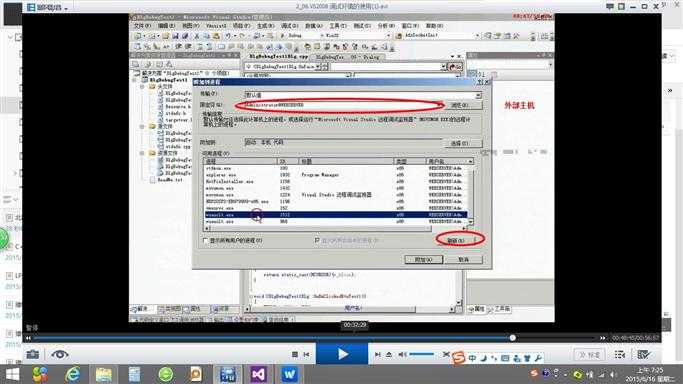The height and width of the screenshot is (384, 683).
Task: Open the Win32 platform dropdown
Action: tap(357, 35)
